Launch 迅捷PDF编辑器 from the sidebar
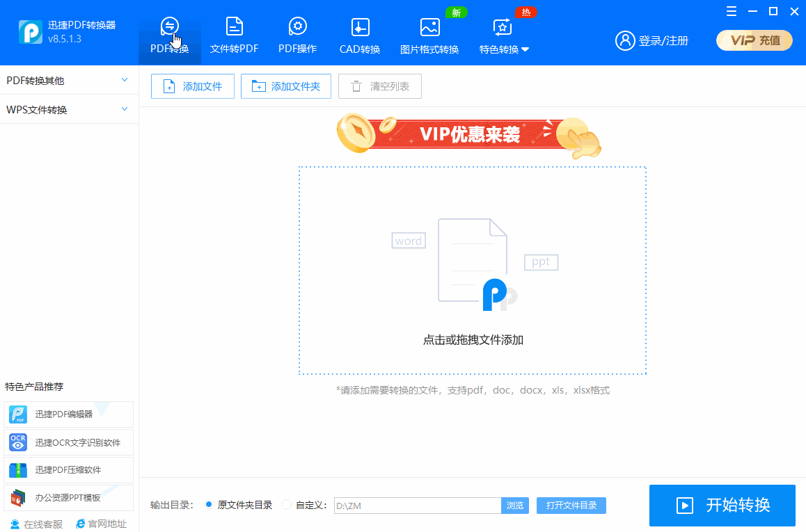 pyautogui.click(x=68, y=414)
